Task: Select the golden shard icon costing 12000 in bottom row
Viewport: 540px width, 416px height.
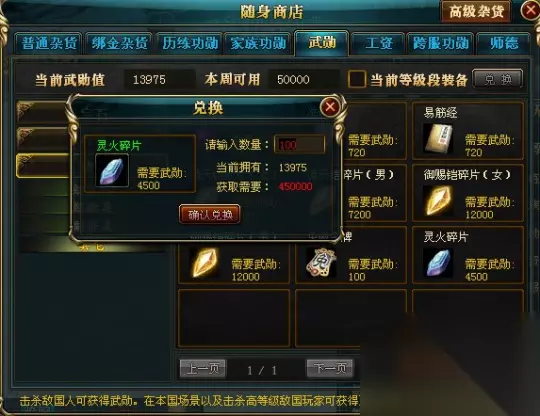Action: click(x=205, y=263)
